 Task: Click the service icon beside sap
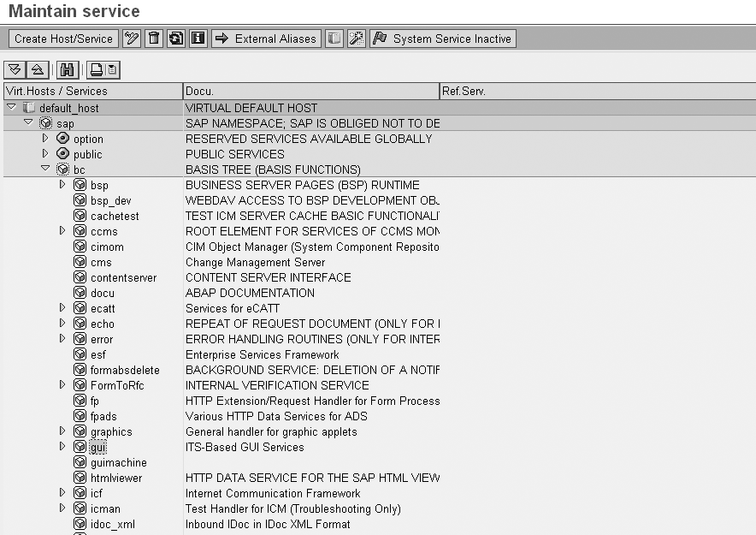click(x=46, y=123)
